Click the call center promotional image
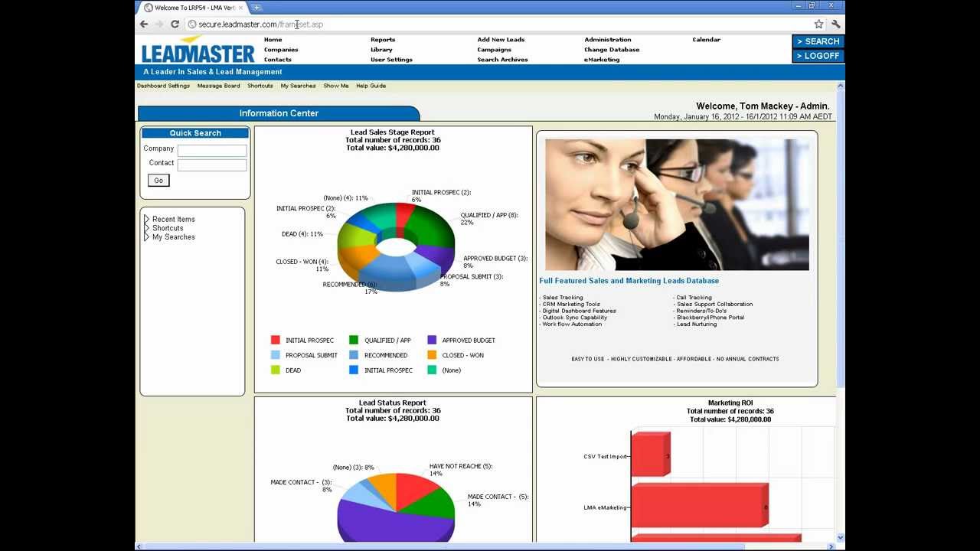Image resolution: width=980 pixels, height=551 pixels. point(677,204)
